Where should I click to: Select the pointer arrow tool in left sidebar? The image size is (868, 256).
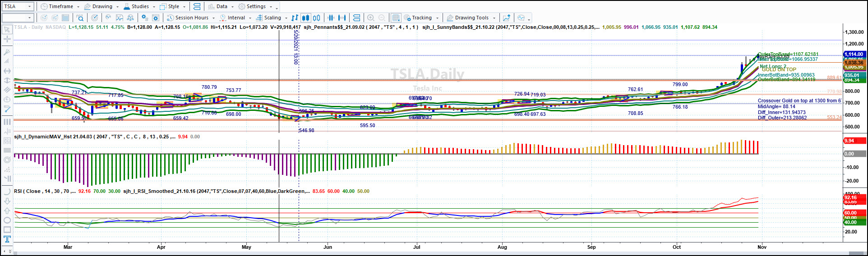pos(7,30)
